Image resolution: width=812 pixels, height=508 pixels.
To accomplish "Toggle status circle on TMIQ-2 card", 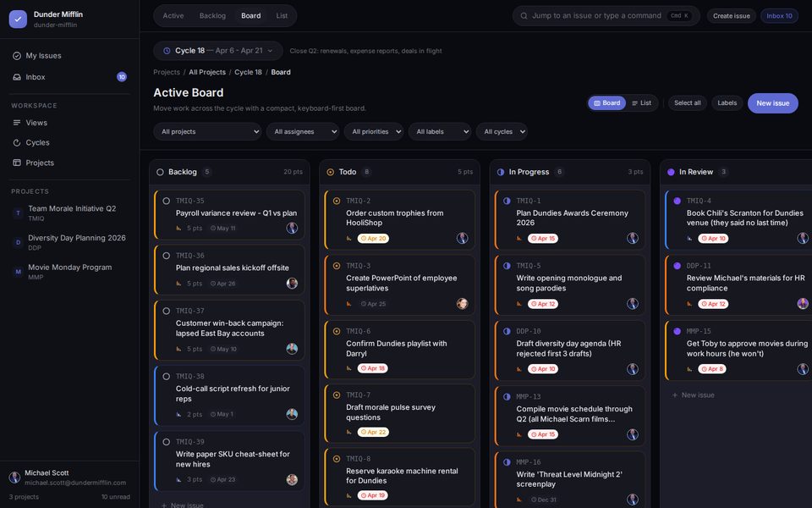I will [x=337, y=201].
